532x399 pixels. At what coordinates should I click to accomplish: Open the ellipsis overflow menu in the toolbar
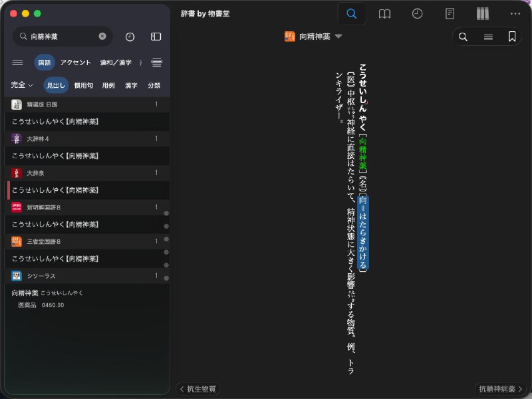pyautogui.click(x=516, y=13)
